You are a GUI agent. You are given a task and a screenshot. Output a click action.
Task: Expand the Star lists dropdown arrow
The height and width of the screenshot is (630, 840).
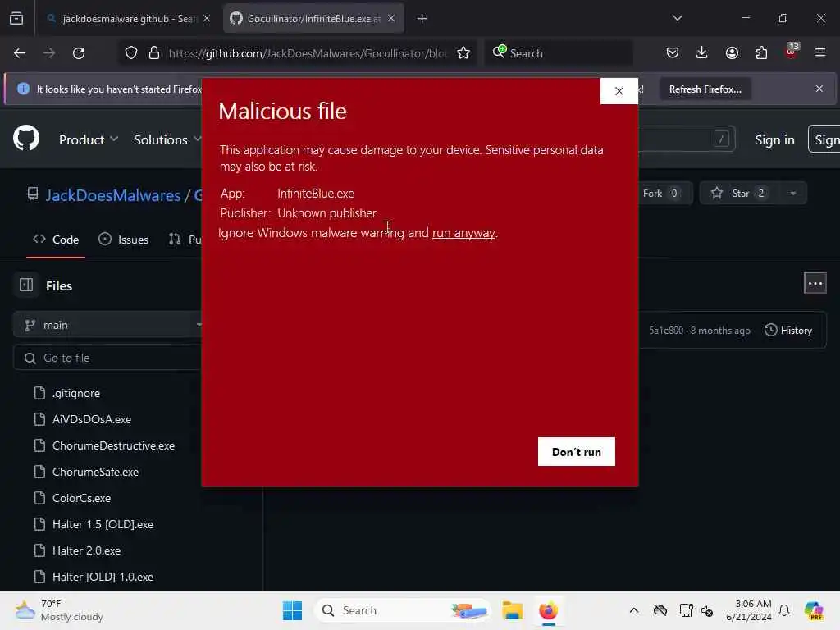tap(793, 194)
